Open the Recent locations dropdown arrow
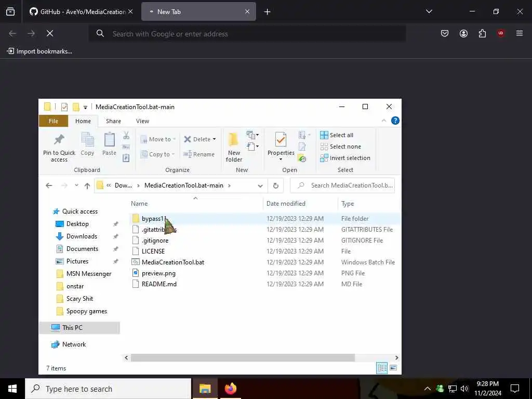This screenshot has width=532, height=399. pyautogui.click(x=77, y=185)
